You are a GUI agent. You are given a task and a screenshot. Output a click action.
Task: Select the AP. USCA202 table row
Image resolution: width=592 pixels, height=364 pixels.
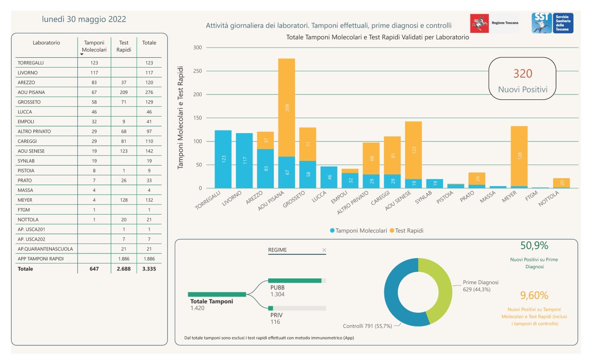pos(89,239)
